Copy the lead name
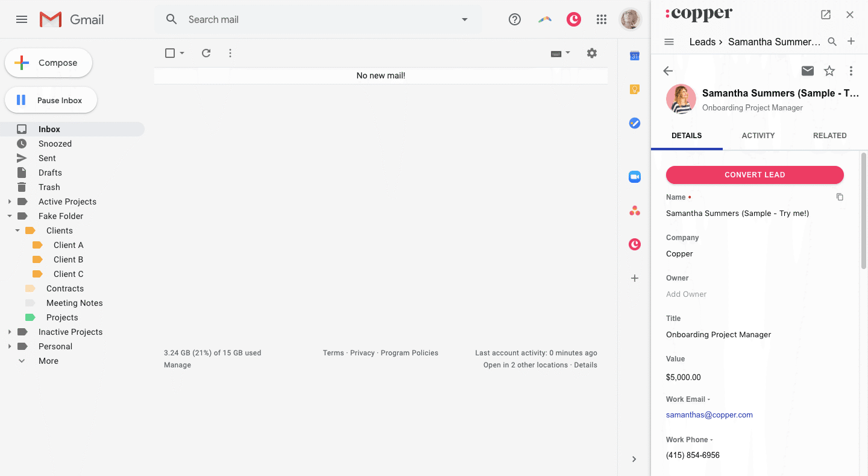Image resolution: width=868 pixels, height=476 pixels. pyautogui.click(x=840, y=197)
